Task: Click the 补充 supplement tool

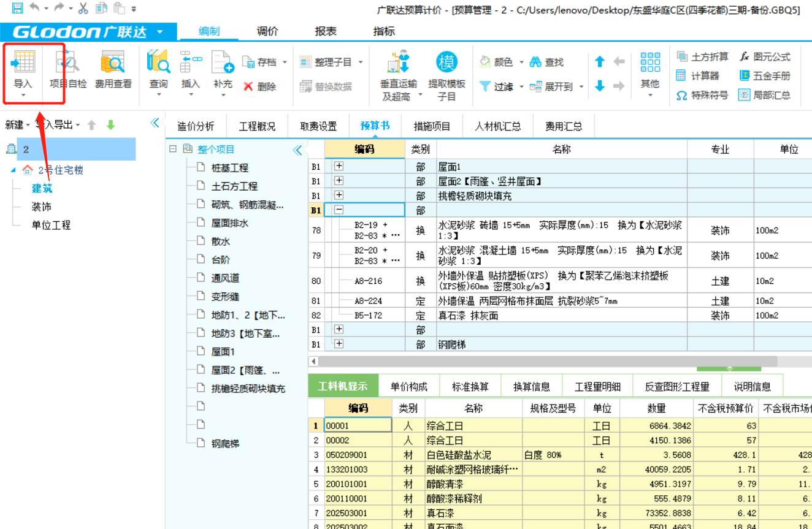Action: tap(223, 74)
